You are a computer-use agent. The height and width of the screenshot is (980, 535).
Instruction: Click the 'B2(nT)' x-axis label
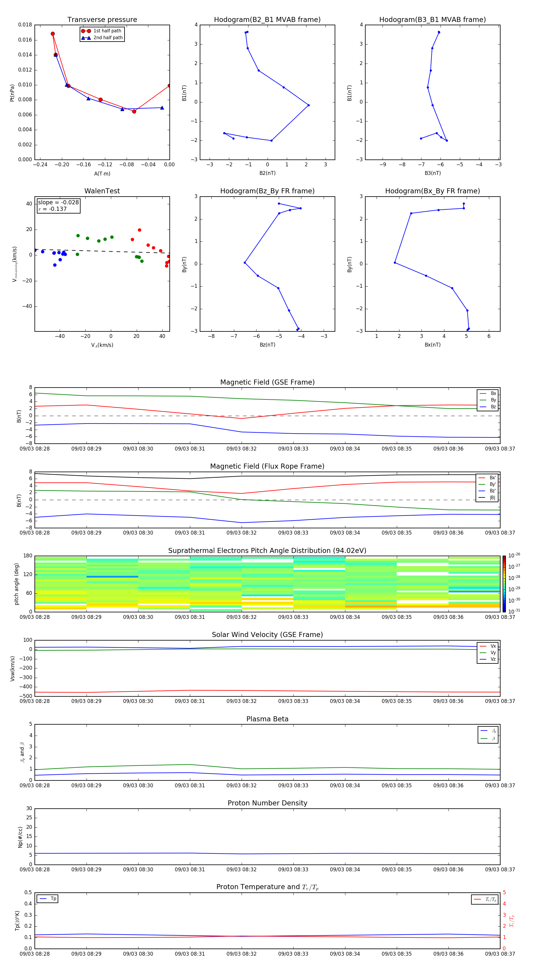[267, 173]
